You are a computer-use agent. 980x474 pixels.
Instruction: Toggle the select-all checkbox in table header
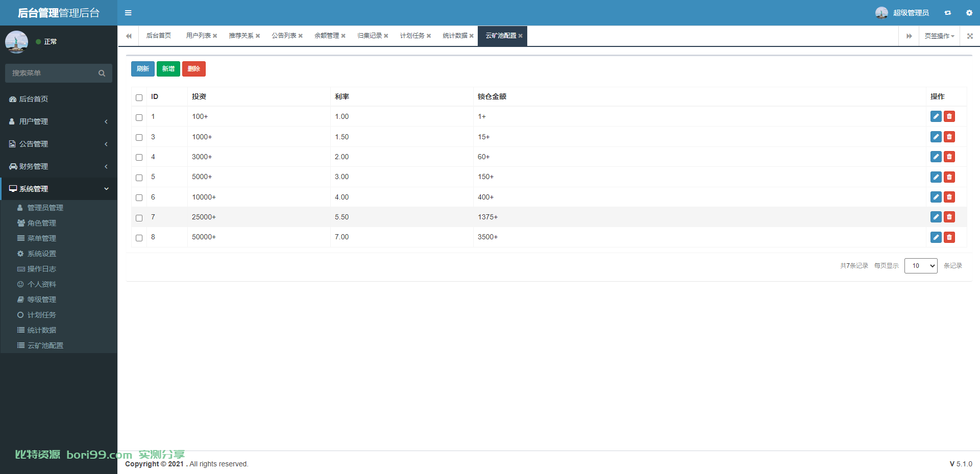(139, 97)
